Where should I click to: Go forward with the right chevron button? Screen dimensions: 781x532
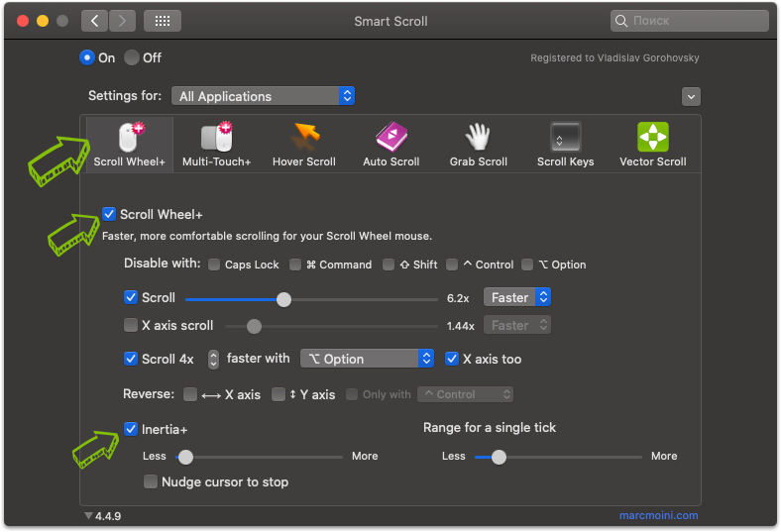tap(122, 21)
